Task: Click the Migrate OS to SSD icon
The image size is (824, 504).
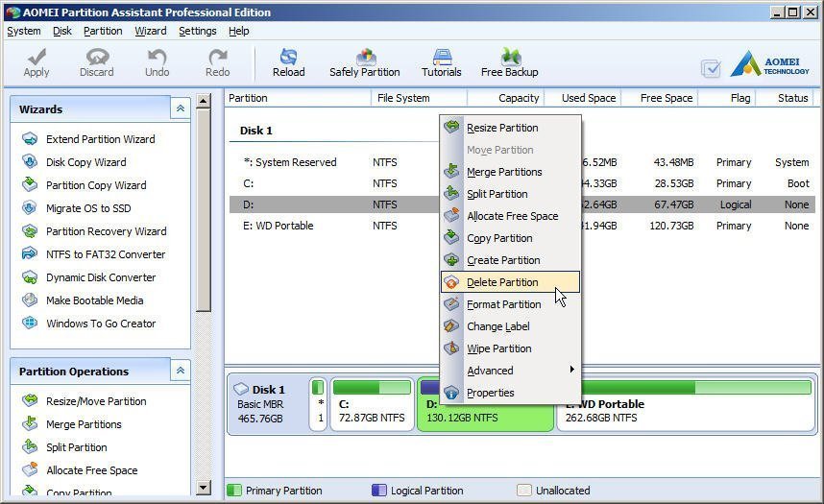Action: click(x=30, y=207)
